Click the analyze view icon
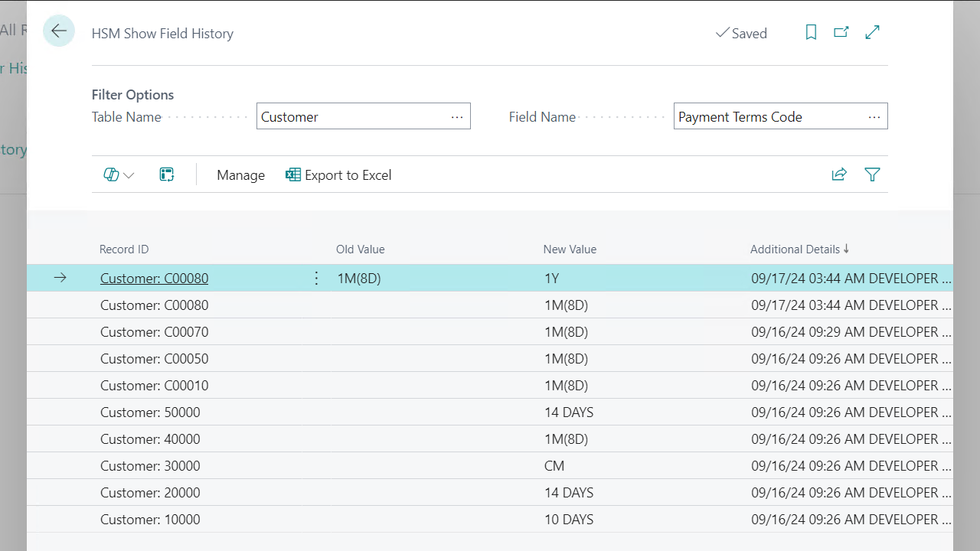The width and height of the screenshot is (980, 551). pyautogui.click(x=167, y=175)
